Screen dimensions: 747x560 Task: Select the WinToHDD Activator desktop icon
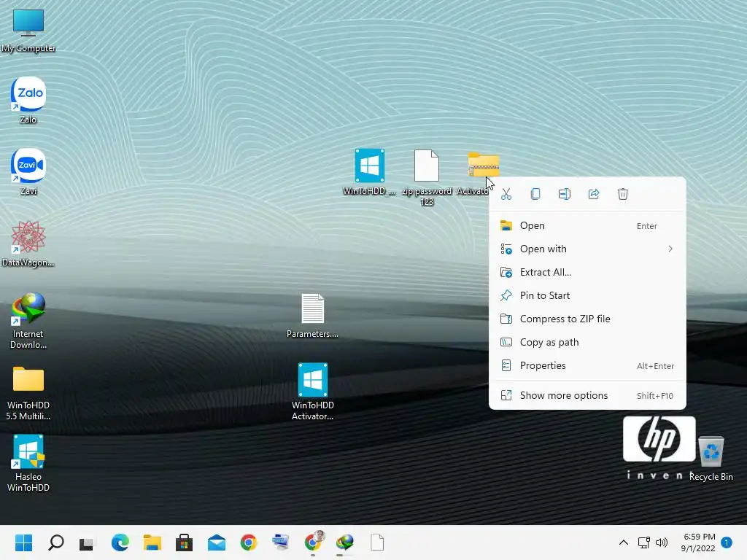click(x=312, y=392)
